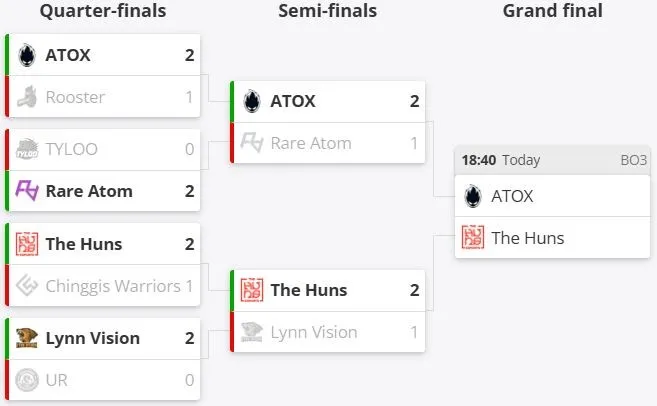Open ATOX team in semi-finals match

click(293, 101)
